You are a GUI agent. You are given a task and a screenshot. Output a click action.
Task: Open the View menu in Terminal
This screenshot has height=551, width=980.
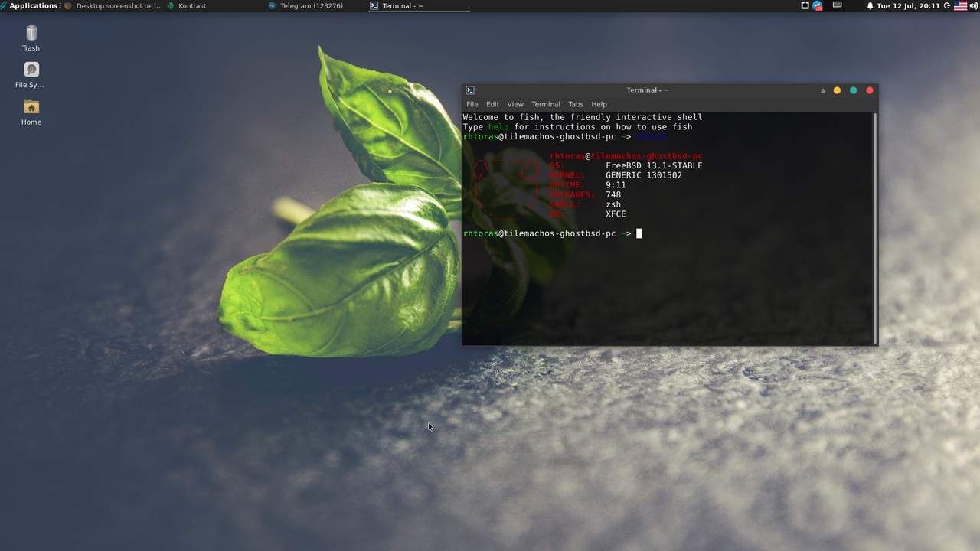click(x=515, y=104)
